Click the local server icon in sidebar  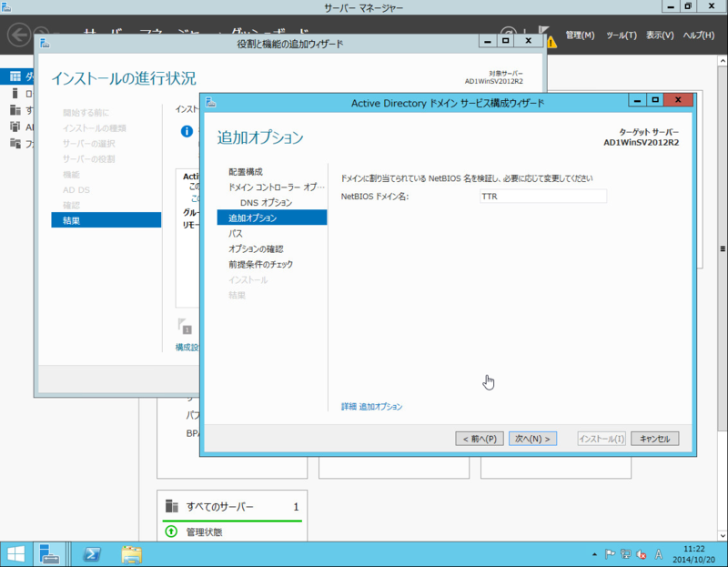click(15, 94)
